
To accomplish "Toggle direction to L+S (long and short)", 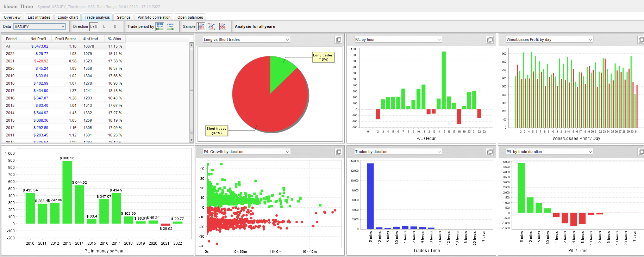I will coord(94,26).
